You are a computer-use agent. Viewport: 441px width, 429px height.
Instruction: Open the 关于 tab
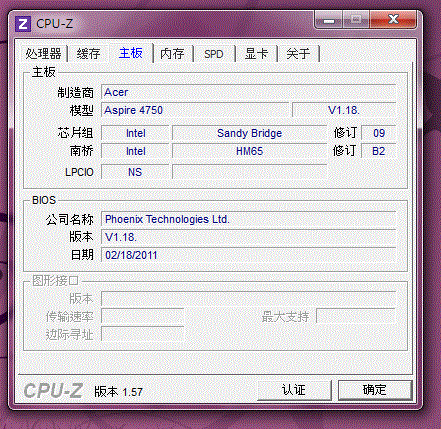click(x=298, y=54)
